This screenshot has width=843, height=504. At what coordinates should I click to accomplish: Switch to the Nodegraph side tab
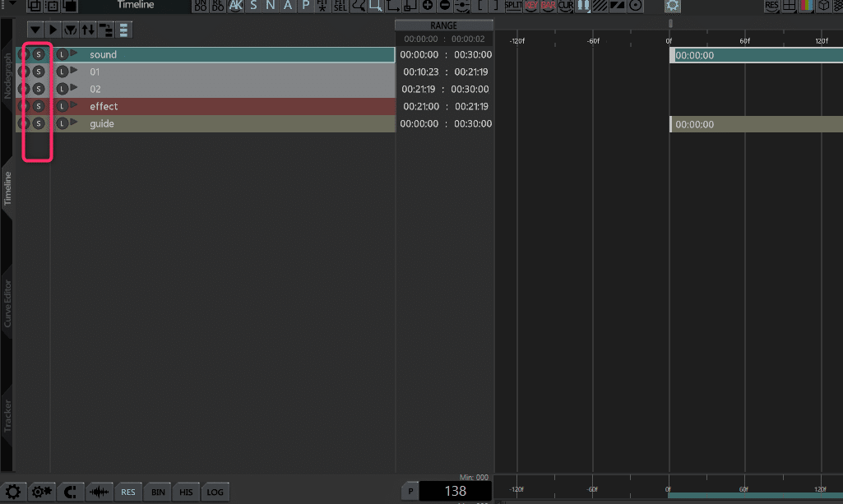(7, 76)
